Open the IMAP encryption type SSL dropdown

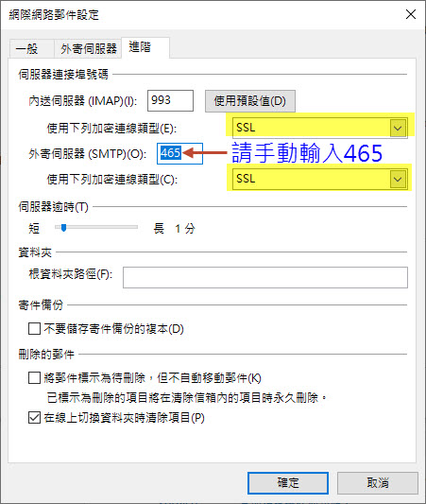pyautogui.click(x=320, y=128)
